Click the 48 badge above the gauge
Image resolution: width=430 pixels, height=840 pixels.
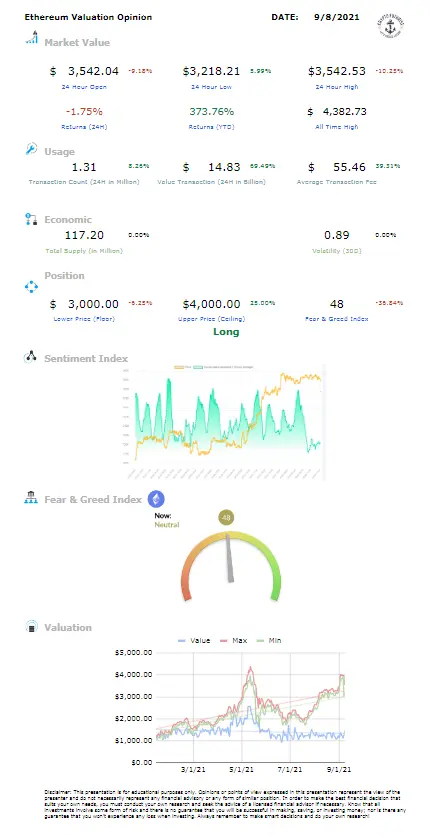tap(226, 518)
